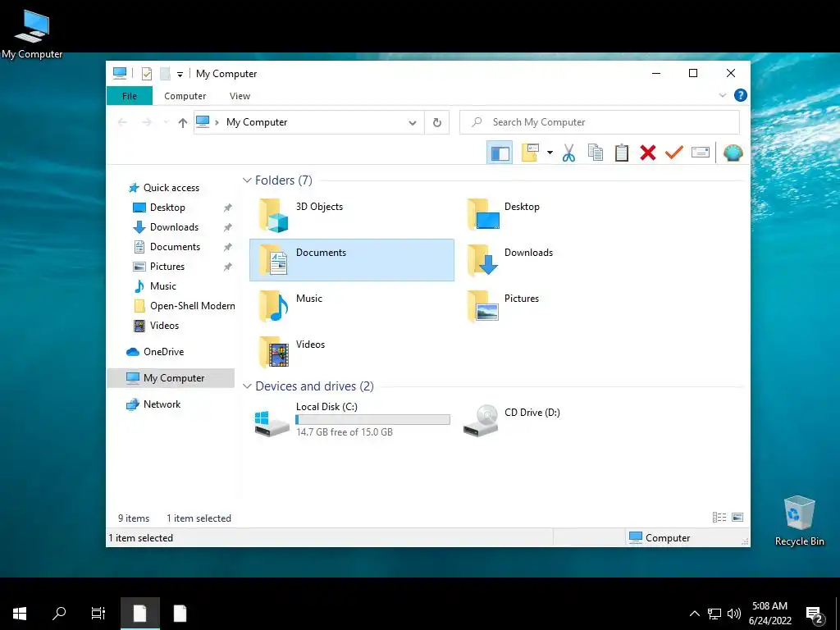Open the Action Center notifications icon
This screenshot has height=630, width=840.
(815, 614)
